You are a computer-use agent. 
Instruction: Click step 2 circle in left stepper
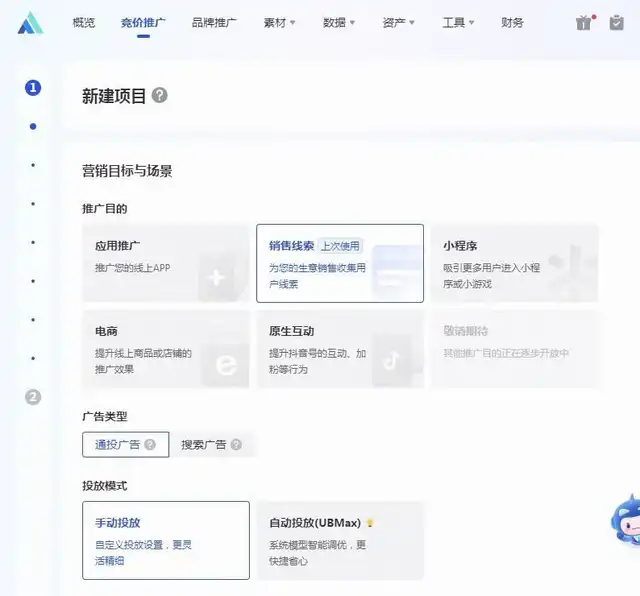coord(33,397)
